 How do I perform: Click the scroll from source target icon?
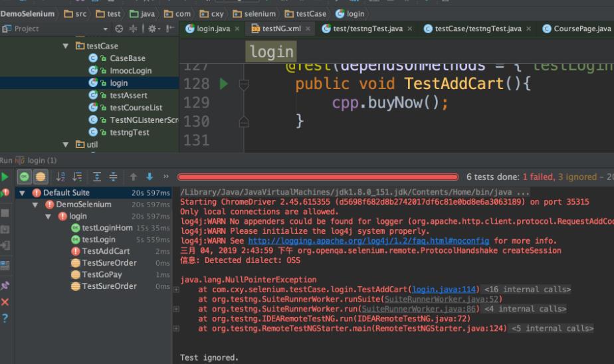pyautogui.click(x=119, y=29)
